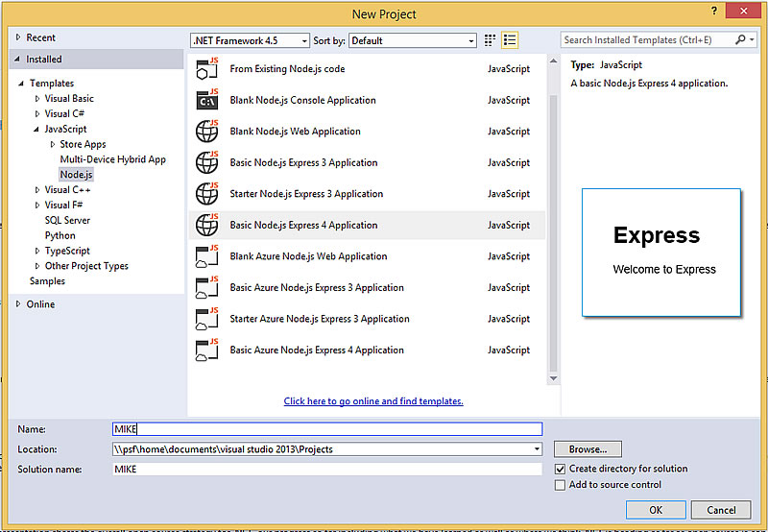Select Node.js in the template tree
The width and height of the screenshot is (768, 532).
[x=76, y=175]
